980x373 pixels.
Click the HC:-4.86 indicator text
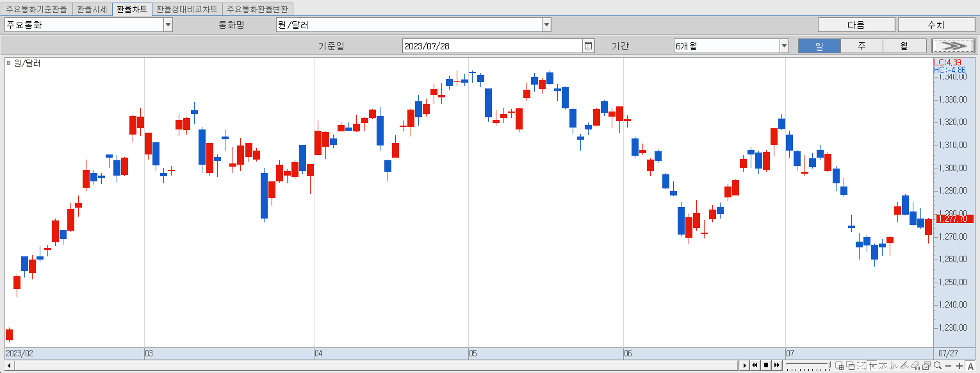click(x=949, y=70)
